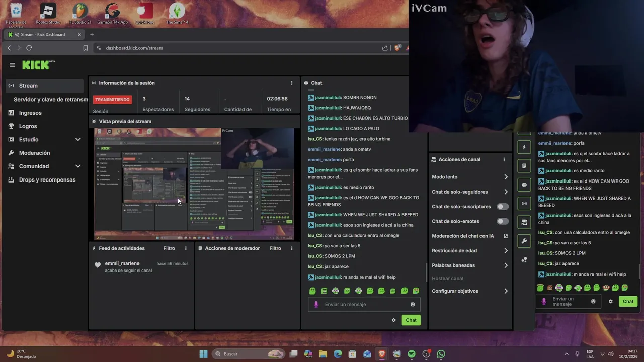Bookmark the page using the address bar bookmark icon
The width and height of the screenshot is (644, 362).
click(86, 48)
